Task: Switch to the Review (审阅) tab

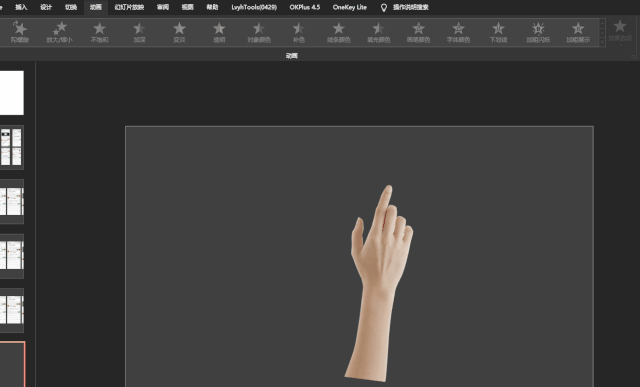Action: tap(163, 7)
